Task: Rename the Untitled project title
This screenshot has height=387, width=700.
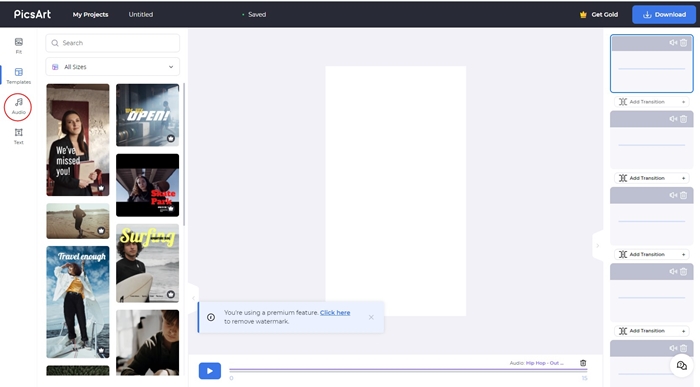Action: (x=141, y=14)
